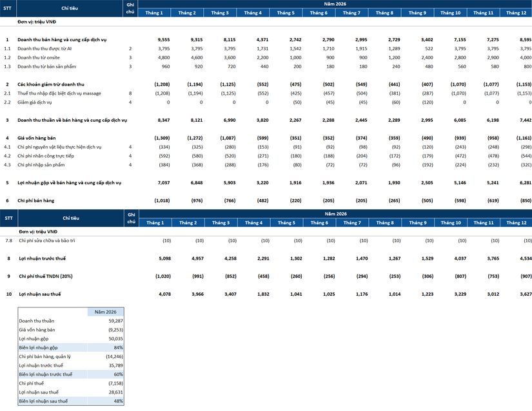Click the "Năm 2026" header in the summary table
Viewport: 532px width, 411px height.
(x=105, y=312)
